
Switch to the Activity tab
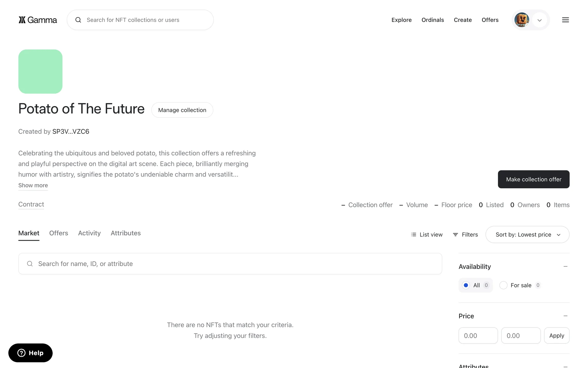point(89,233)
